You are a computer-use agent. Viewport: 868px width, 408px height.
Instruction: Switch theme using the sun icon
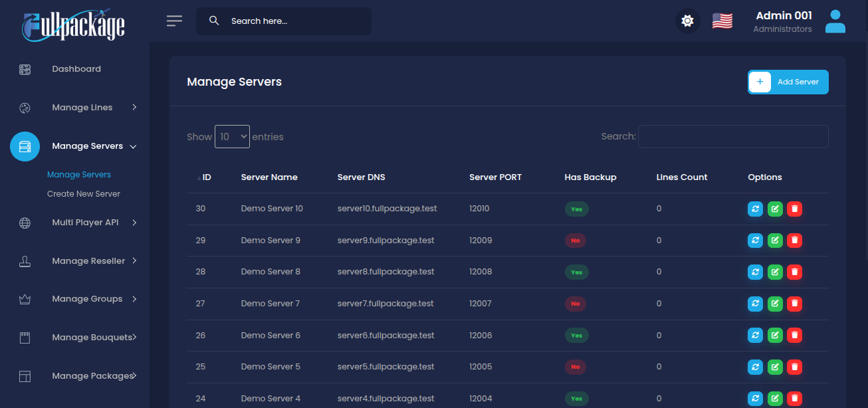click(x=688, y=21)
